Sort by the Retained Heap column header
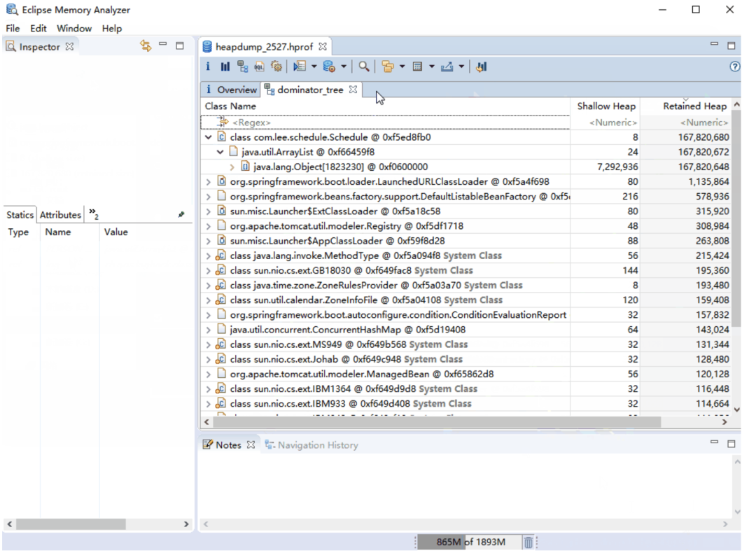The image size is (756, 553). tap(694, 106)
